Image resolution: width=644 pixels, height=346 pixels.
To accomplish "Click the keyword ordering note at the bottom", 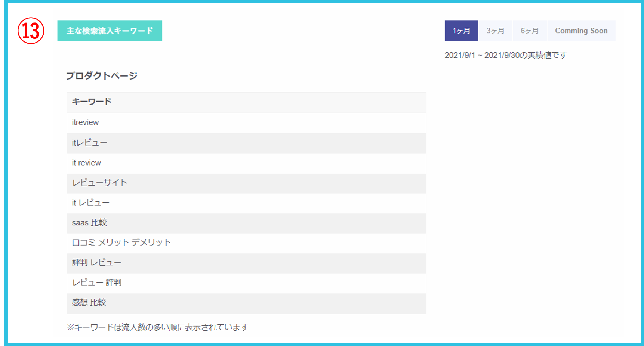I will click(x=157, y=327).
